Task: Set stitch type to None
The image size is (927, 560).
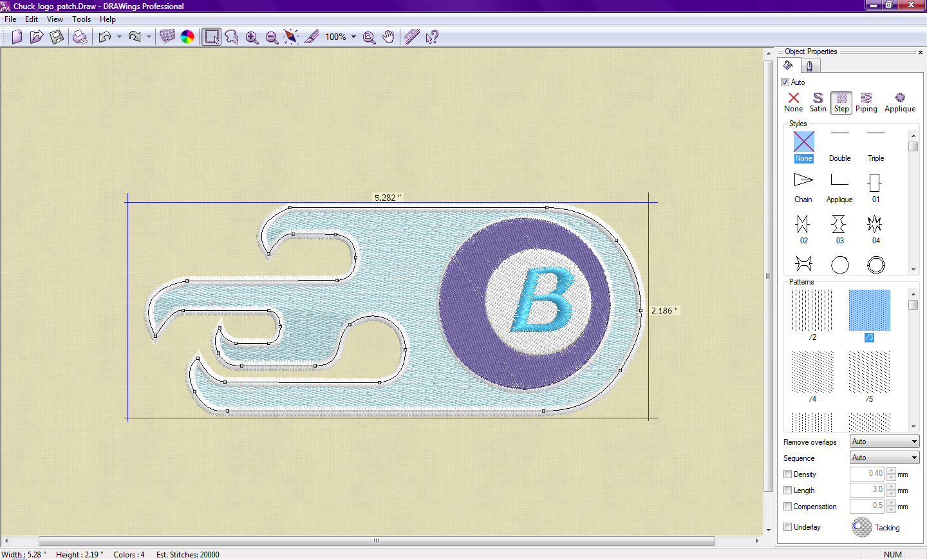Action: coord(794,102)
